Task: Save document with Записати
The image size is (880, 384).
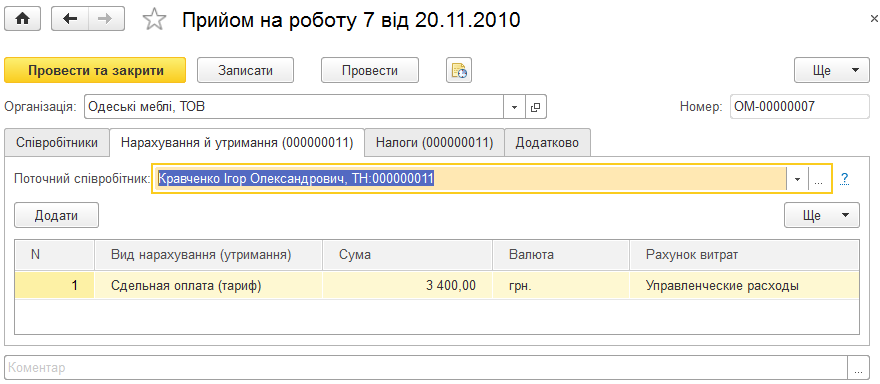Action: click(x=246, y=71)
